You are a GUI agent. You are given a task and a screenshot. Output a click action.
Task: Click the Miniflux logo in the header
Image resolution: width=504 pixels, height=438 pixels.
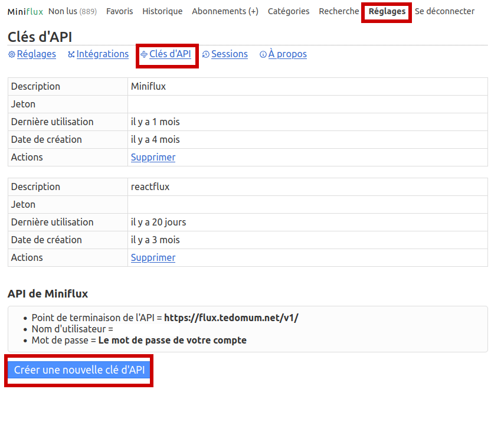25,11
